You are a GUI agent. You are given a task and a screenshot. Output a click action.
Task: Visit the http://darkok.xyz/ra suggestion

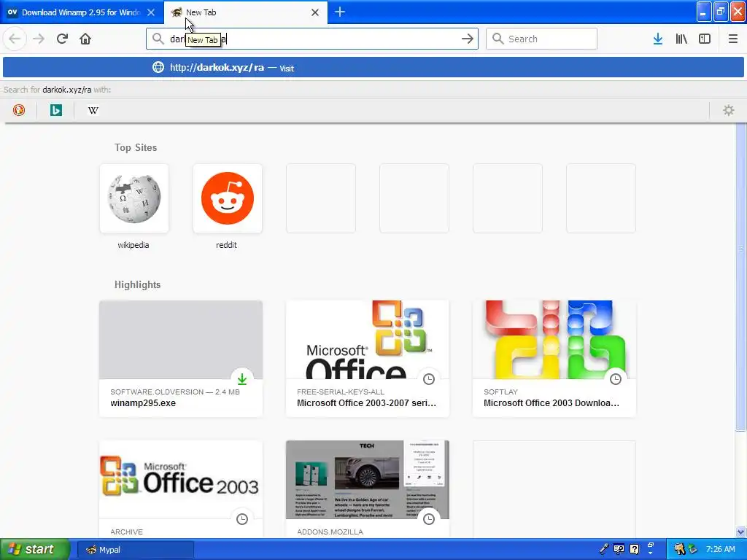(x=373, y=68)
